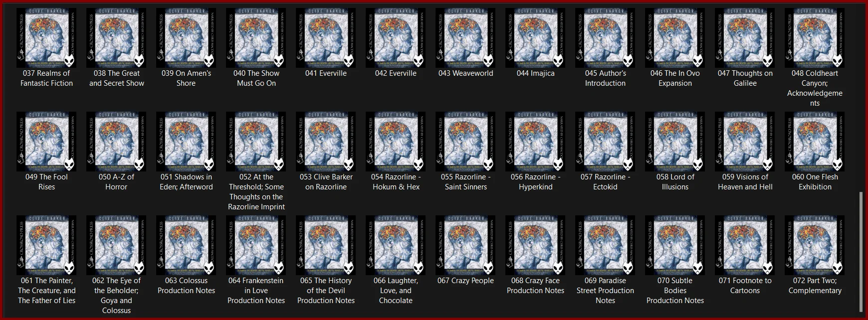Select the 057 Razorline - Ectokid cover art
The height and width of the screenshot is (320, 868).
[x=605, y=142]
